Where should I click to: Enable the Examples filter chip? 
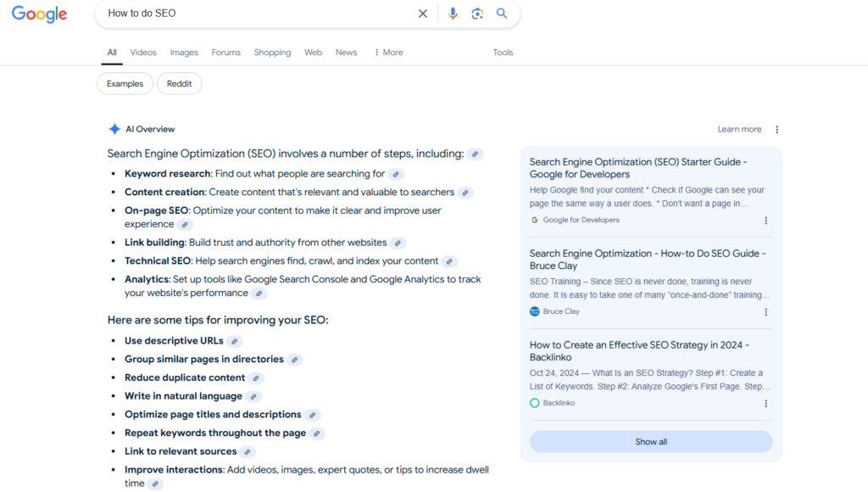pyautogui.click(x=125, y=83)
